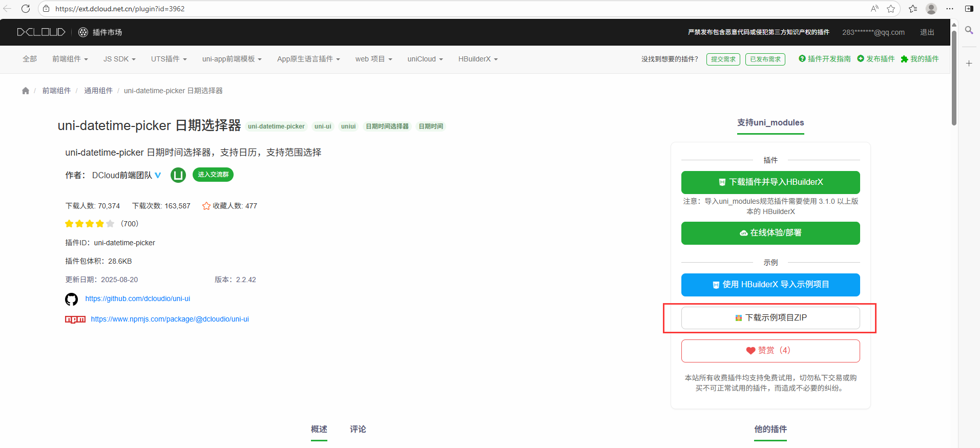Click the page vertical scrollbar thumb
980x448 pixels.
pyautogui.click(x=954, y=77)
